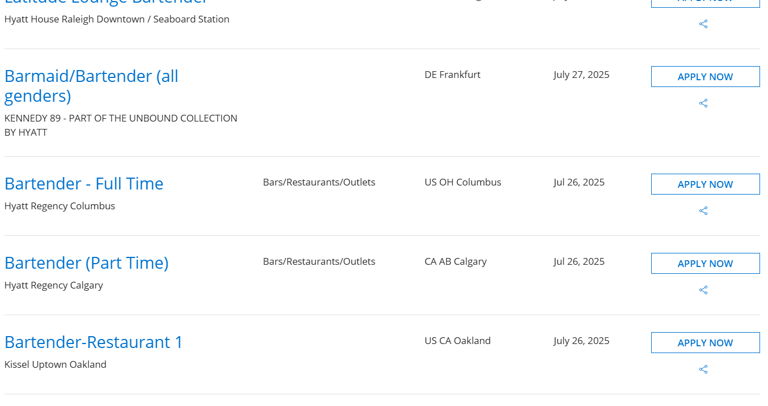This screenshot has width=768, height=406.
Task: Open the Latitude Lounge Bartender job title
Action: (x=105, y=3)
